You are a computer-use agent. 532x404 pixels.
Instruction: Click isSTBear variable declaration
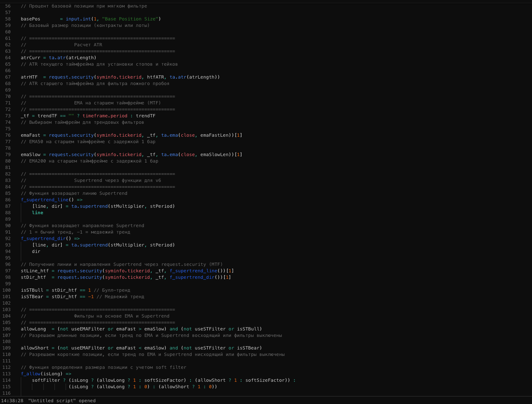[32, 297]
